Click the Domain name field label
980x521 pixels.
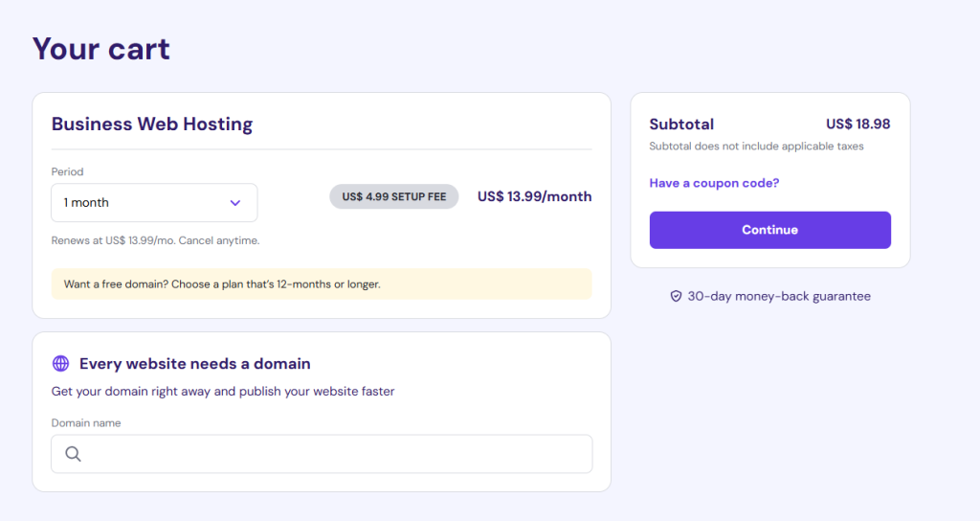click(86, 422)
